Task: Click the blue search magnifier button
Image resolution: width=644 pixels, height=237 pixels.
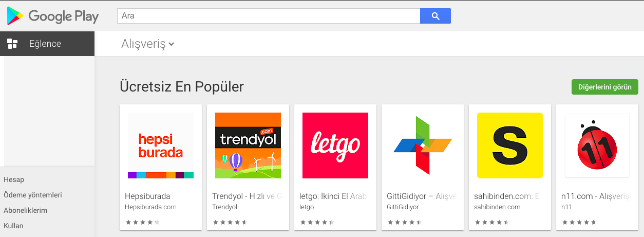Action: (435, 16)
